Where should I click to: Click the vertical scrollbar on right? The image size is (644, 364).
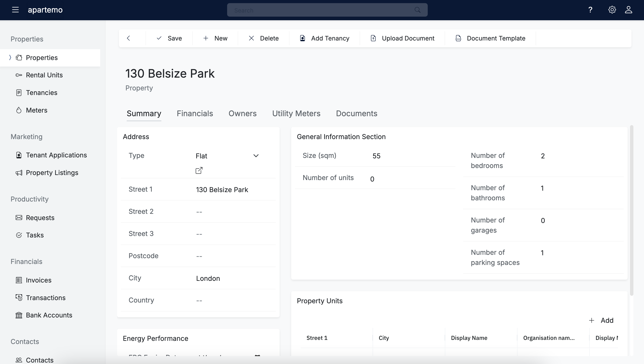point(632,210)
